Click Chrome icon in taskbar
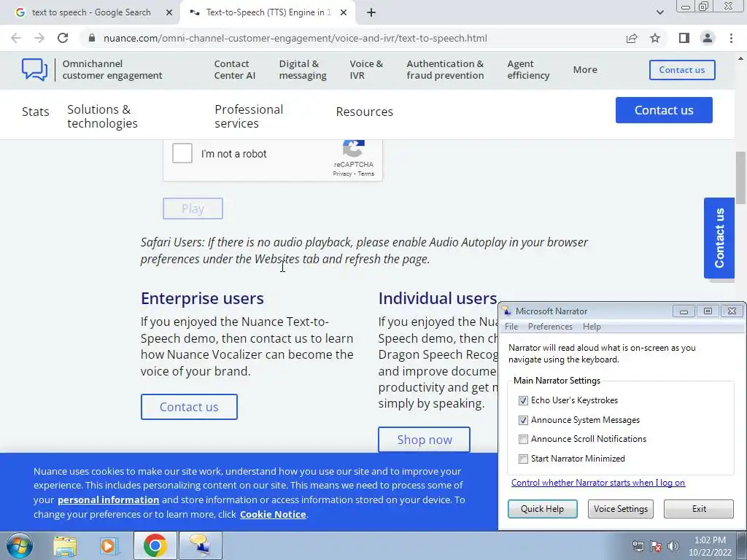The image size is (747, 560). 155,545
